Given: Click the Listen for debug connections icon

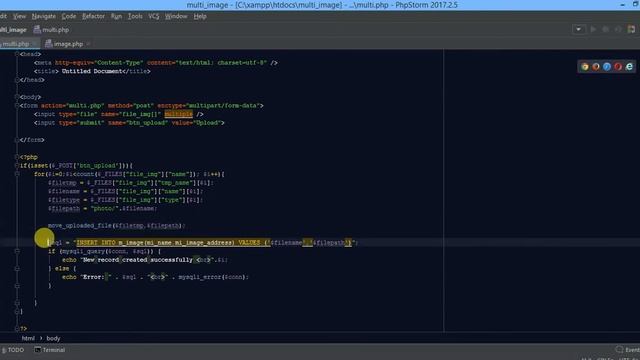Looking at the screenshot, I should [x=618, y=29].
